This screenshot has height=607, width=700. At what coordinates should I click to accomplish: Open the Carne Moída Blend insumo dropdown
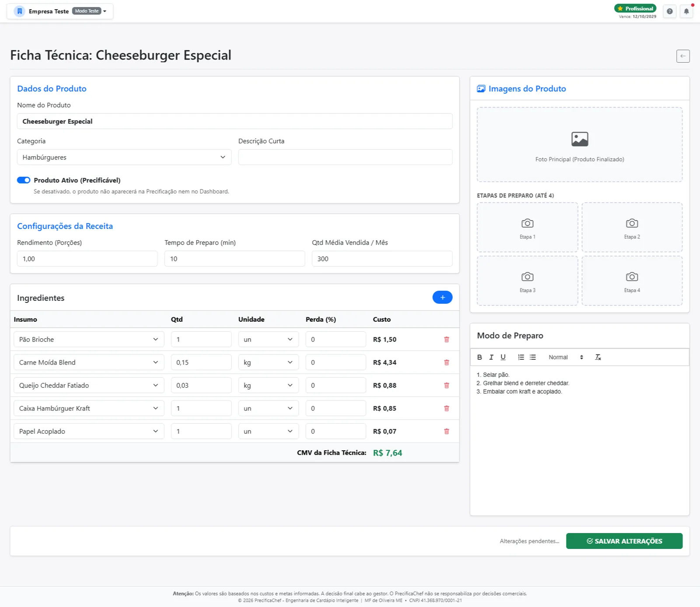(x=89, y=362)
